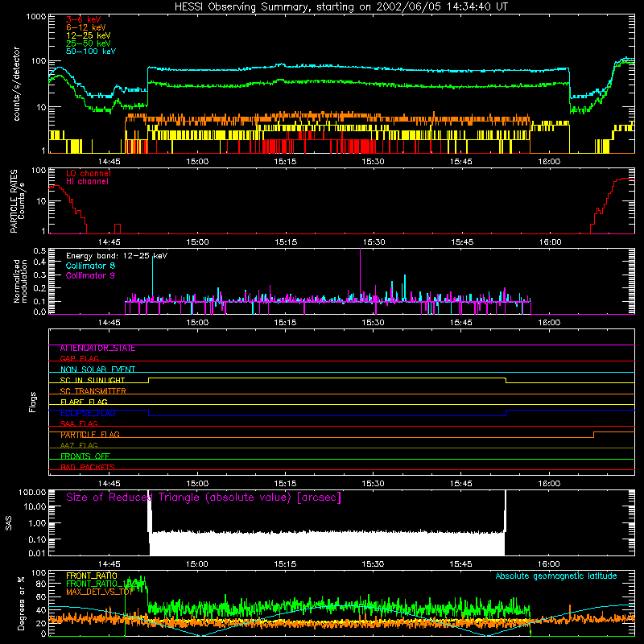Viewport: 644px width, 644px height.
Task: Click the LO channel legend label
Action: point(89,173)
